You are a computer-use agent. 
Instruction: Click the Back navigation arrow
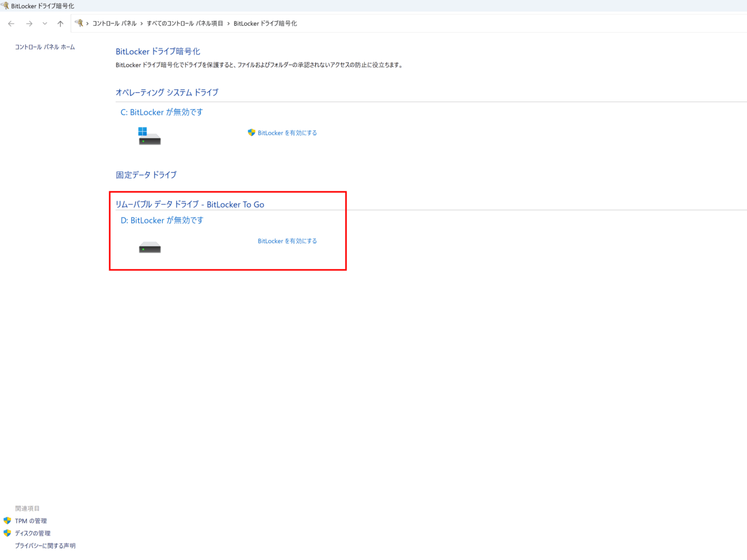[11, 24]
